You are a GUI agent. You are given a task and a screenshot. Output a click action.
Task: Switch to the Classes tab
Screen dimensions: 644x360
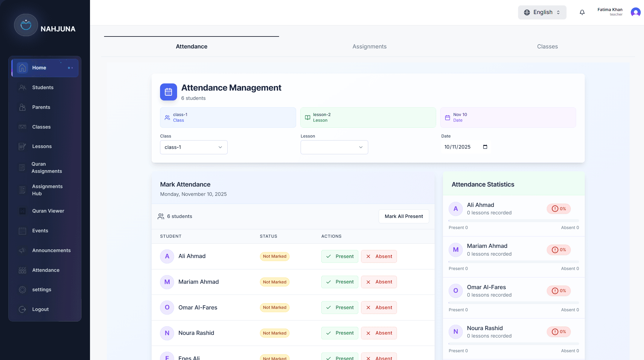click(x=547, y=47)
